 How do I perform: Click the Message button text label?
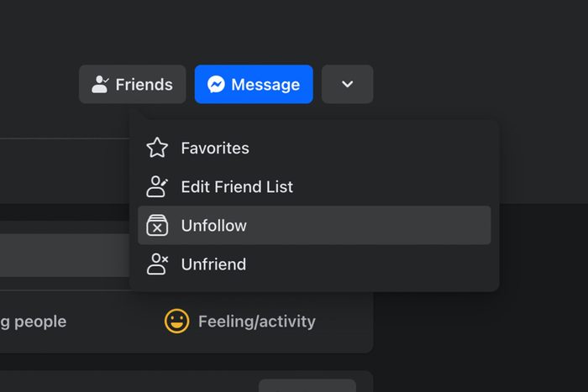point(265,85)
